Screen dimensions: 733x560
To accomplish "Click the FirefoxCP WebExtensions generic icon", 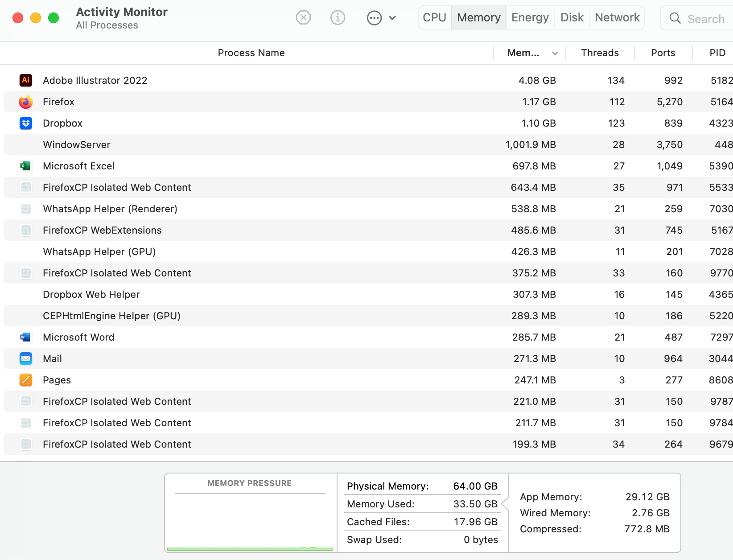I will [26, 230].
